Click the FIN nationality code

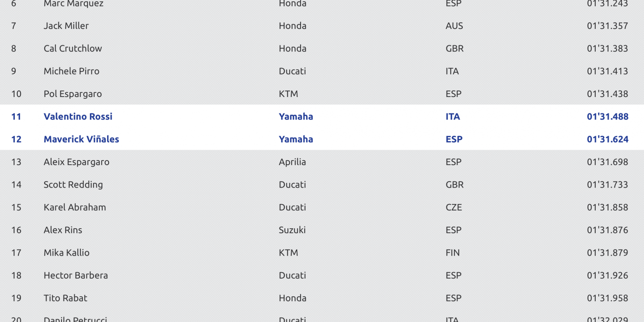click(452, 253)
